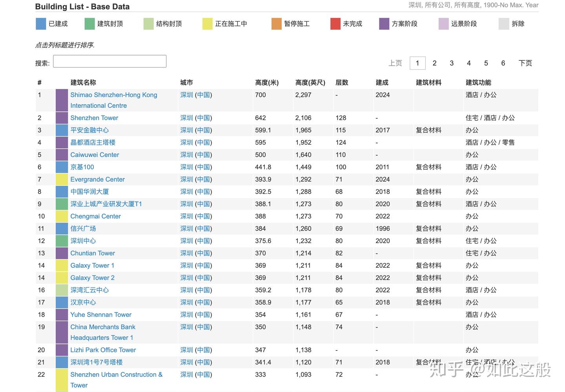Screen dimensions: 565x392
Task: Open Shenzhen Urban Construction & Tower link
Action: coord(116,380)
